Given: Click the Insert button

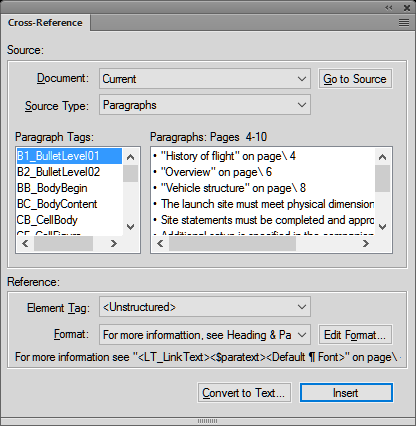Looking at the screenshot, I should coord(346,393).
